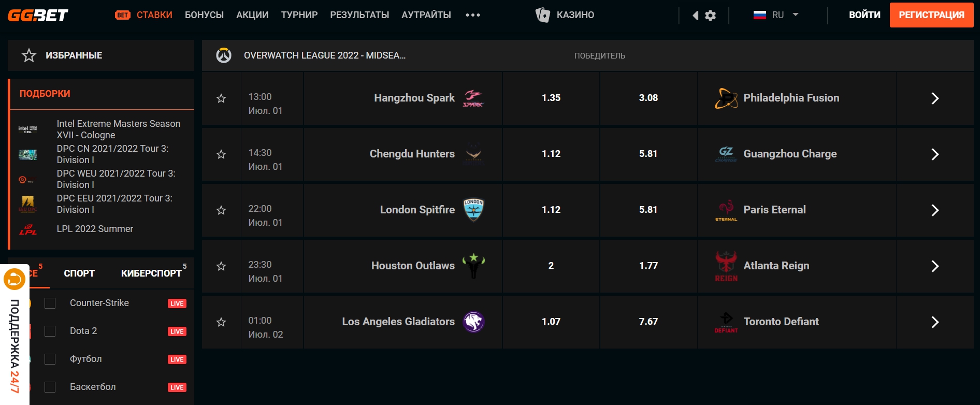Bet on Philadelphia Fusion odds 3.08

648,98
